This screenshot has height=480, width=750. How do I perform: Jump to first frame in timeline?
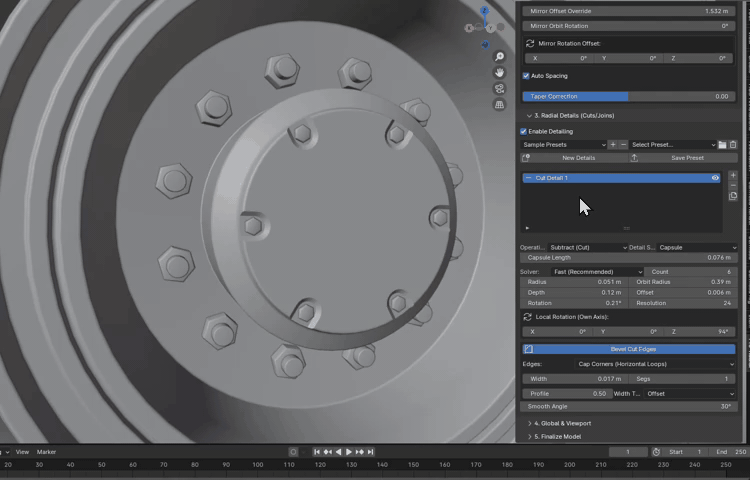(317, 452)
